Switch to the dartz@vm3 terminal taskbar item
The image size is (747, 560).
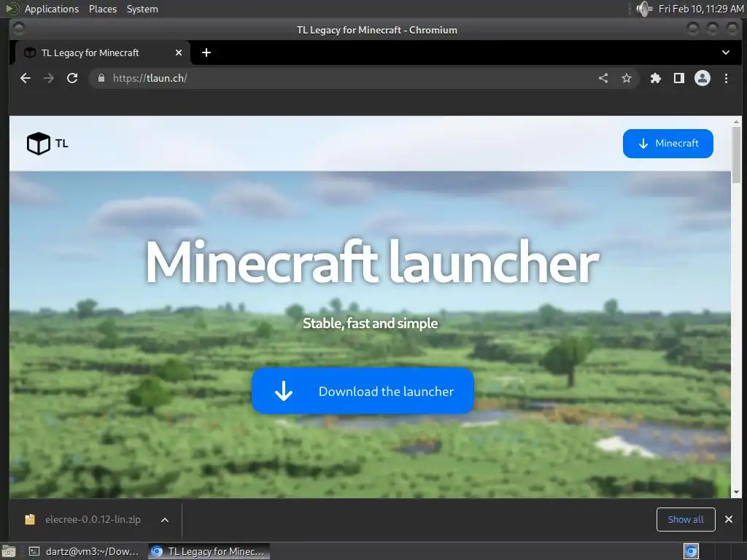coord(85,551)
